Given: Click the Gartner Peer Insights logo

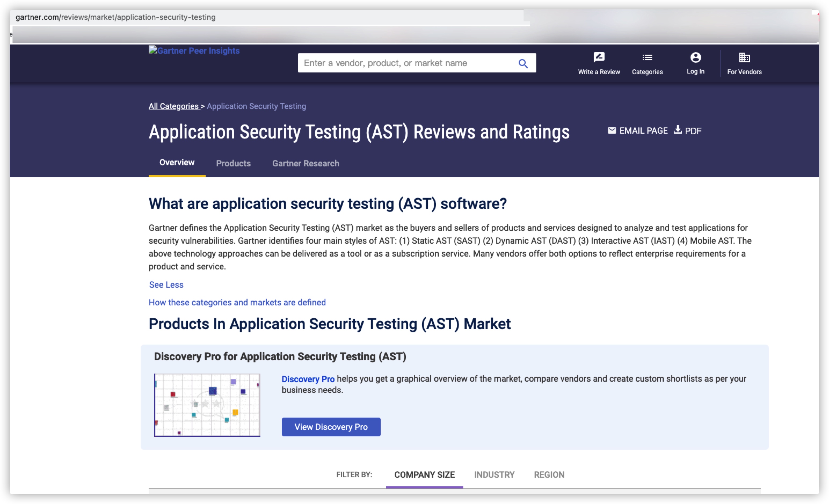Looking at the screenshot, I should tap(194, 51).
